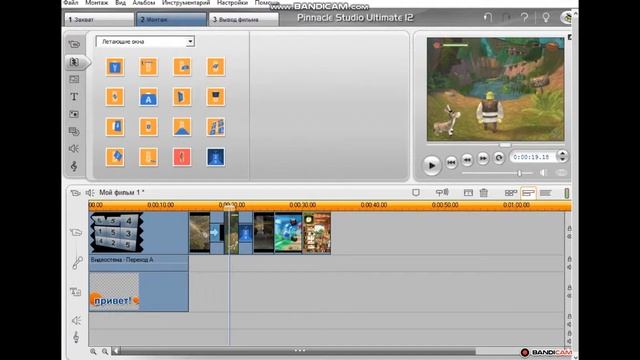Switch to the 1 Захват tab
This screenshot has height=360, width=640.
[99, 19]
